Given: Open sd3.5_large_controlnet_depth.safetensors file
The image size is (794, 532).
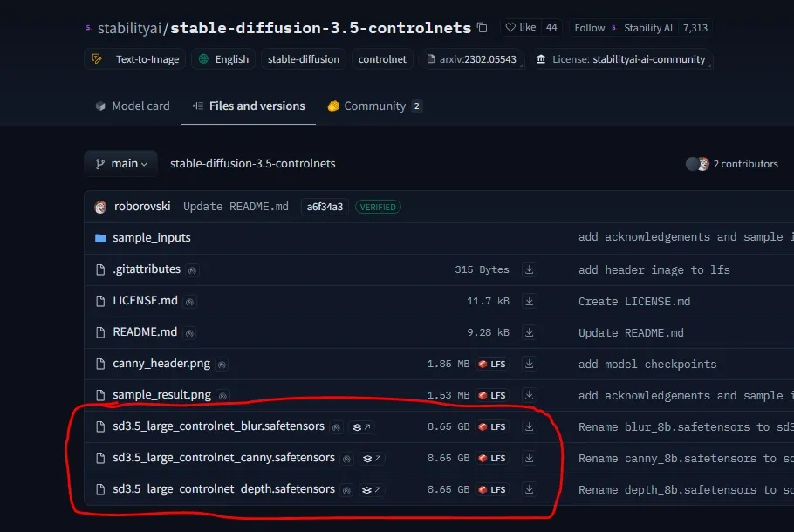Looking at the screenshot, I should (x=223, y=489).
